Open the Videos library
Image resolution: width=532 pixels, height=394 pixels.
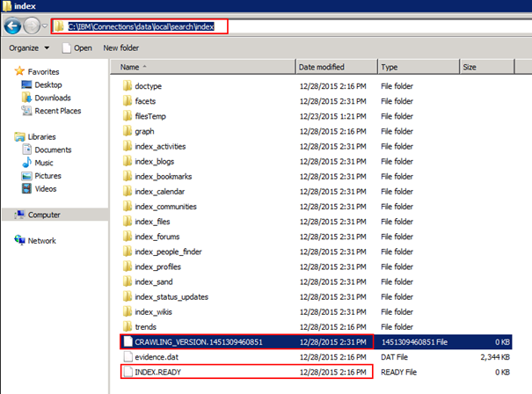46,188
